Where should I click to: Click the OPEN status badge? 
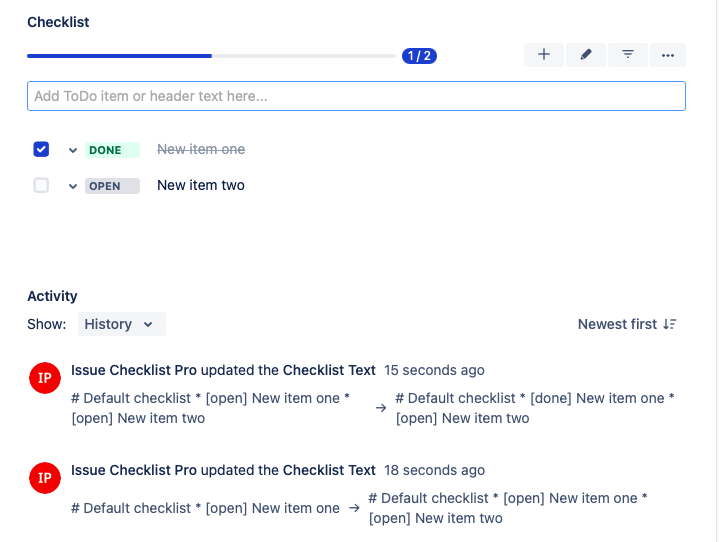point(111,186)
